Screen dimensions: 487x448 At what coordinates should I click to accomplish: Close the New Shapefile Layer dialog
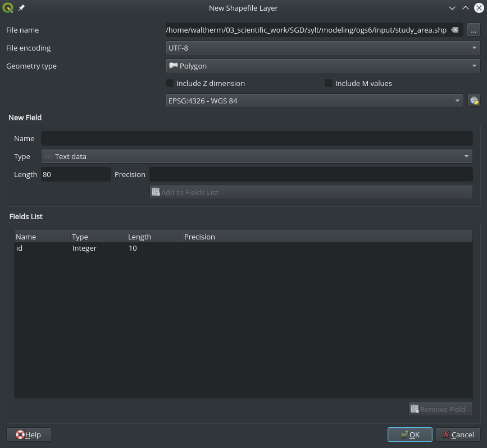(x=479, y=8)
